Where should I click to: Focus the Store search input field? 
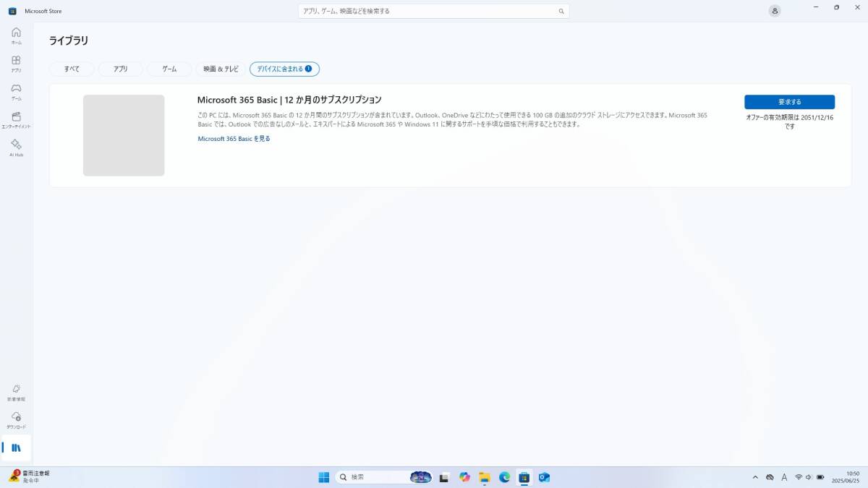[433, 12]
